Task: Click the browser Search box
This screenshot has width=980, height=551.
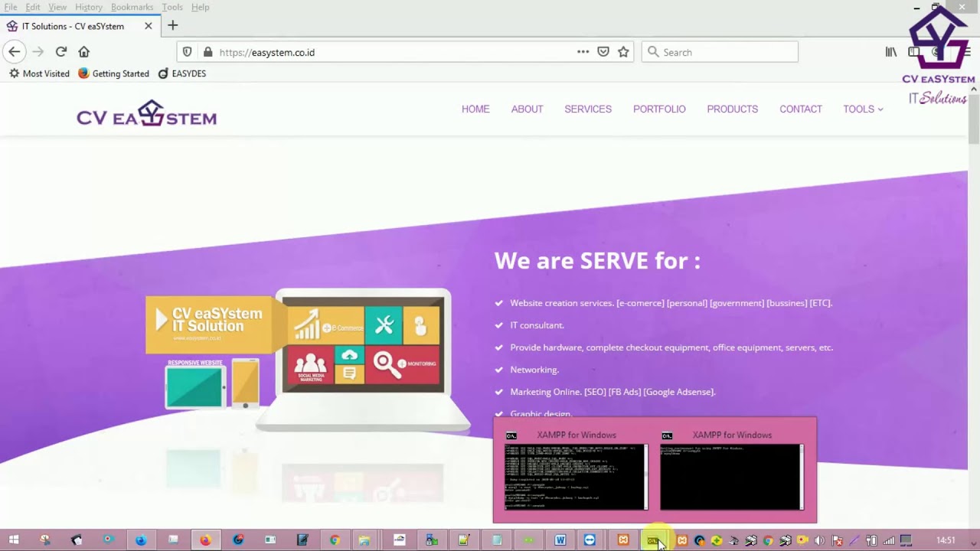Action: [720, 52]
